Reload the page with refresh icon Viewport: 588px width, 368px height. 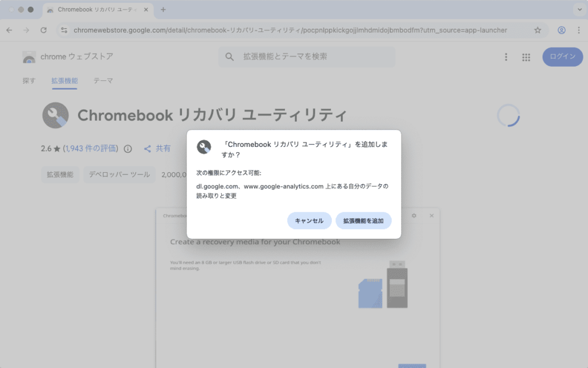coord(44,30)
